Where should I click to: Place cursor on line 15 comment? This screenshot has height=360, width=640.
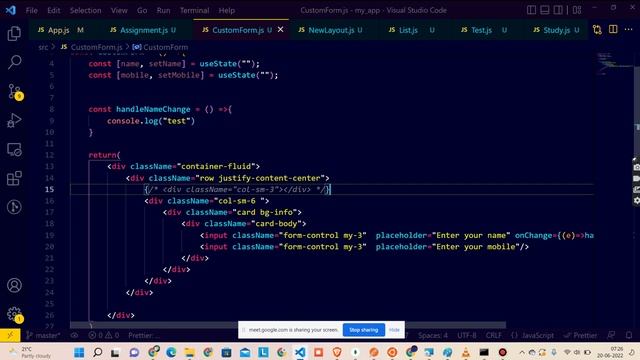pos(237,189)
